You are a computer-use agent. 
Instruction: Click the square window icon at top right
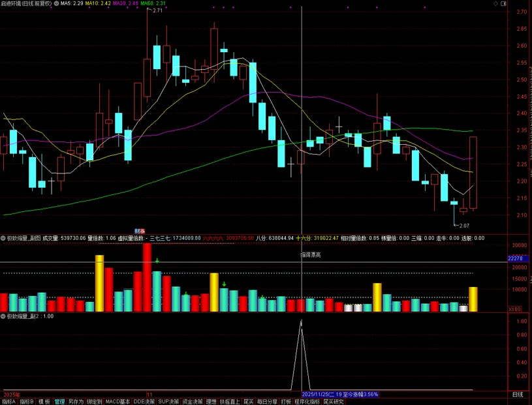[x=503, y=4]
